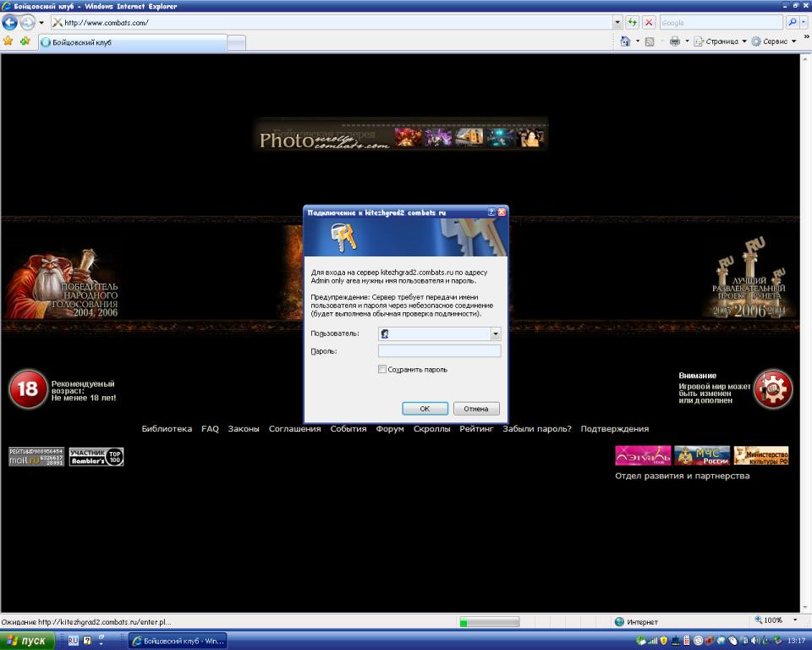Open Отдел развития и партнерства link
The height and width of the screenshot is (650, 812).
coord(682,476)
